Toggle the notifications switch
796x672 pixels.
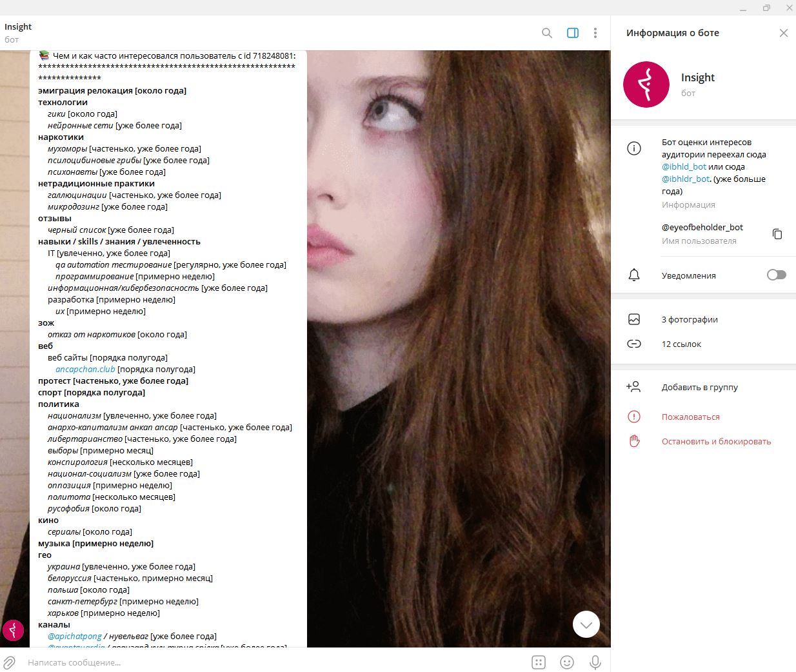tap(777, 275)
